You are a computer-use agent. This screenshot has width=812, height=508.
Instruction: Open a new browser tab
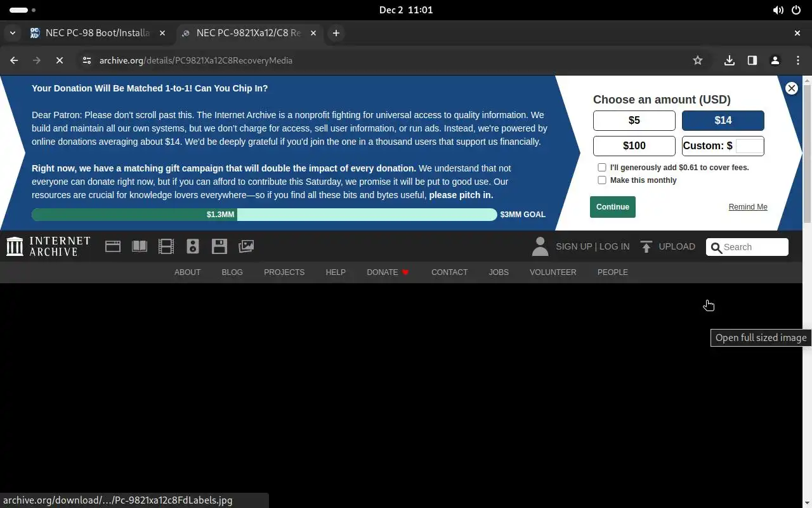coord(336,33)
